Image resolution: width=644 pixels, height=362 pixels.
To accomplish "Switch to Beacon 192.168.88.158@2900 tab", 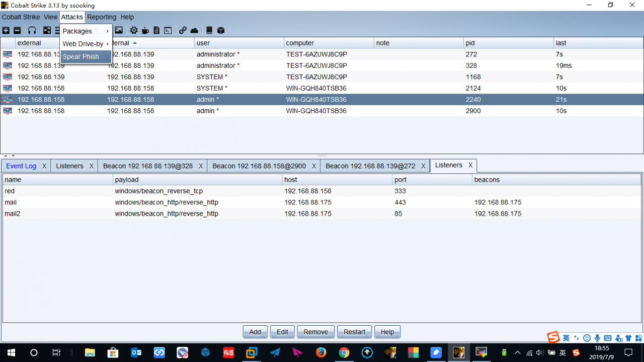I will [x=259, y=166].
